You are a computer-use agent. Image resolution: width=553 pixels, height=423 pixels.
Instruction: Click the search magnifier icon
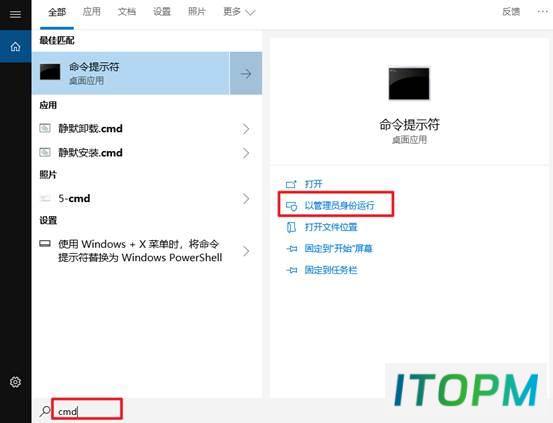45,411
